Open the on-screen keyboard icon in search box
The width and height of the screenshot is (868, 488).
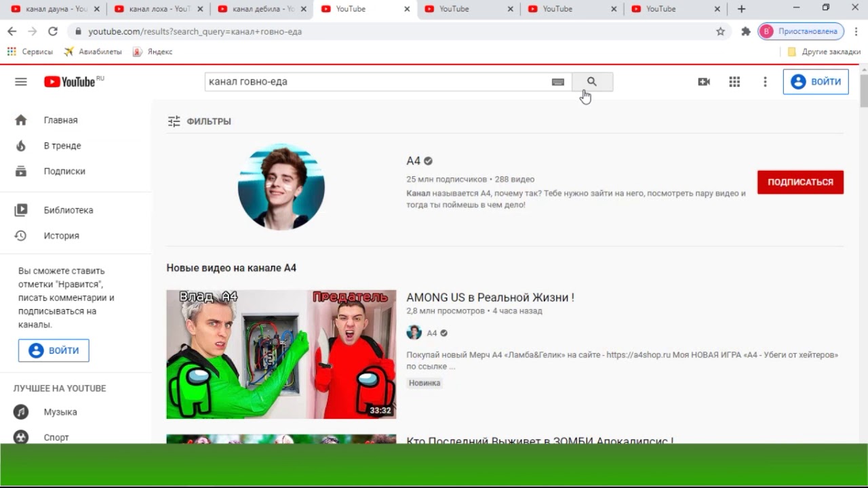[x=558, y=82]
